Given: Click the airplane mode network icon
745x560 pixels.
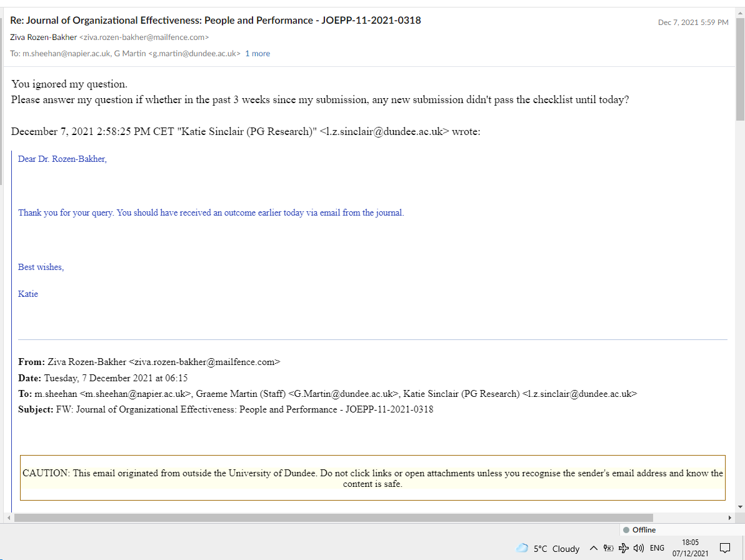Looking at the screenshot, I should 623,548.
